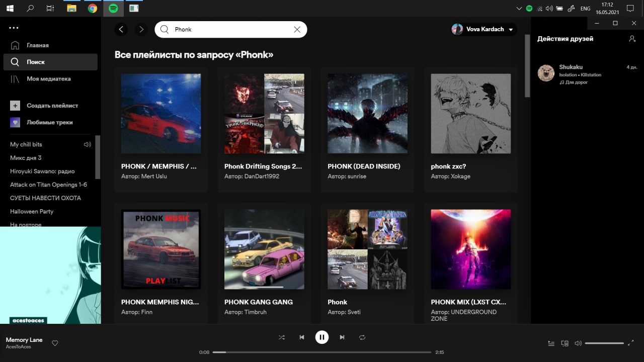The height and width of the screenshot is (362, 644).
Task: Open the Микс дня 3 playlist
Action: click(x=26, y=158)
